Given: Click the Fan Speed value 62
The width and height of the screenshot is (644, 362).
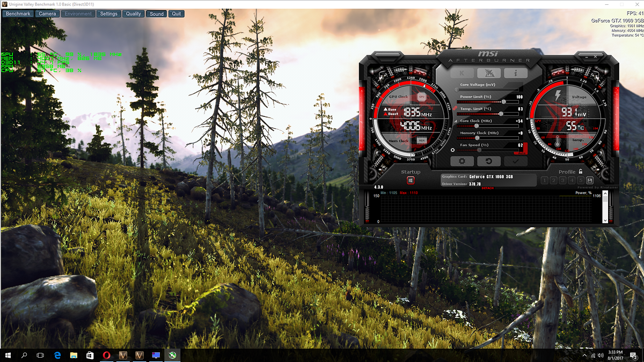Looking at the screenshot, I should pyautogui.click(x=520, y=145).
